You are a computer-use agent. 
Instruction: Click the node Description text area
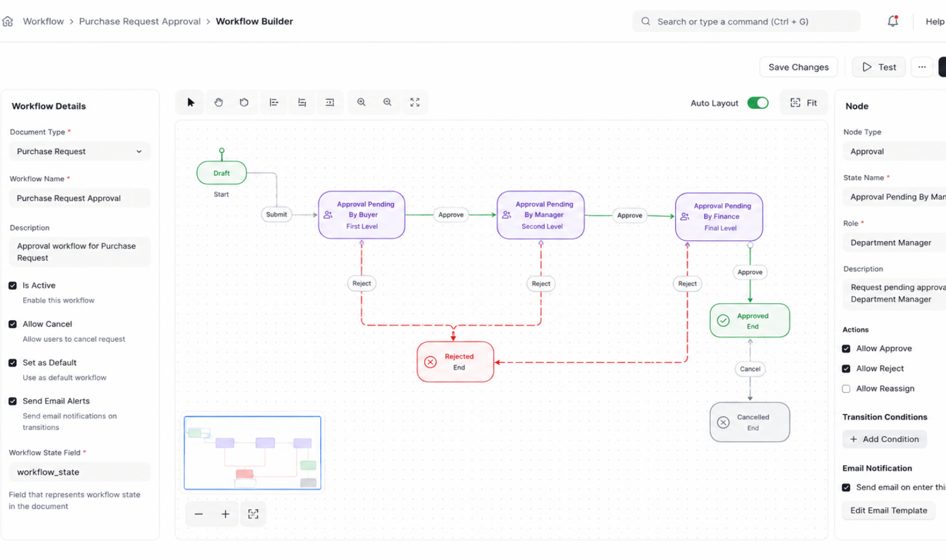pos(894,293)
